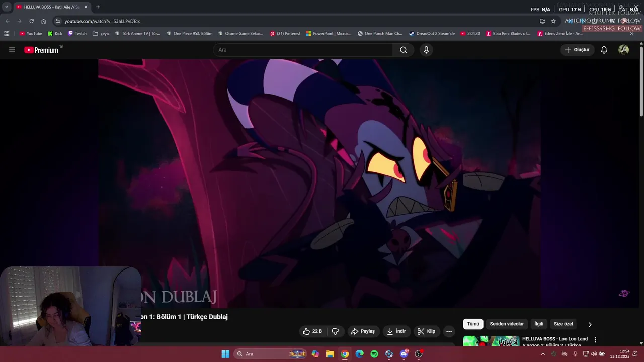Viewport: 644px width, 362px height.
Task: Go forward in browser history
Action: 19,21
